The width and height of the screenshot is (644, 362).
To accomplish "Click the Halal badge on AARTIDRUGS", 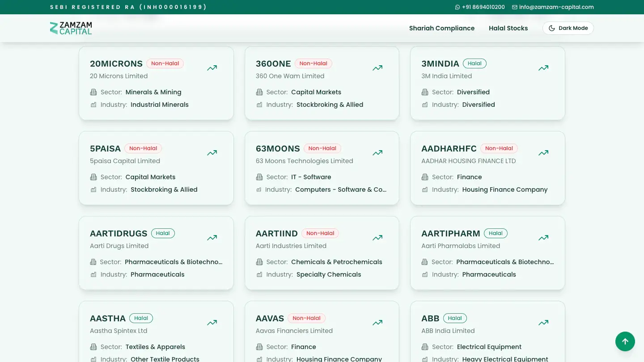I will click(x=163, y=233).
